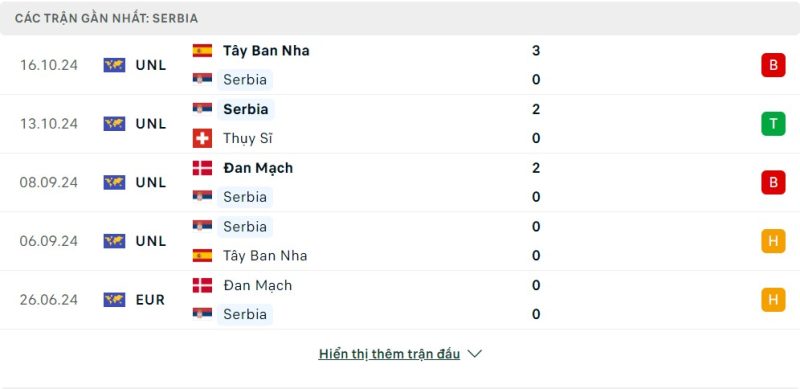This screenshot has width=800, height=389.
Task: Click the Các trận gần nhất: Serbia header
Action: 106,18
